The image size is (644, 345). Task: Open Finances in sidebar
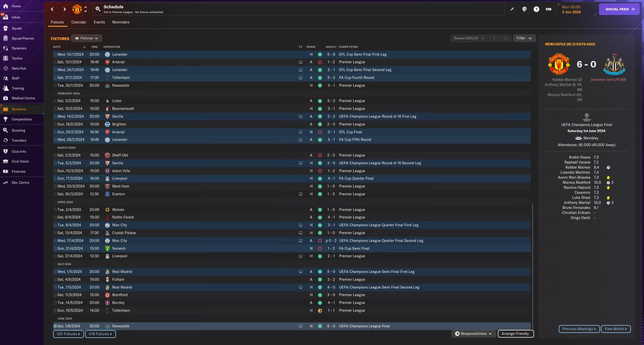[19, 171]
